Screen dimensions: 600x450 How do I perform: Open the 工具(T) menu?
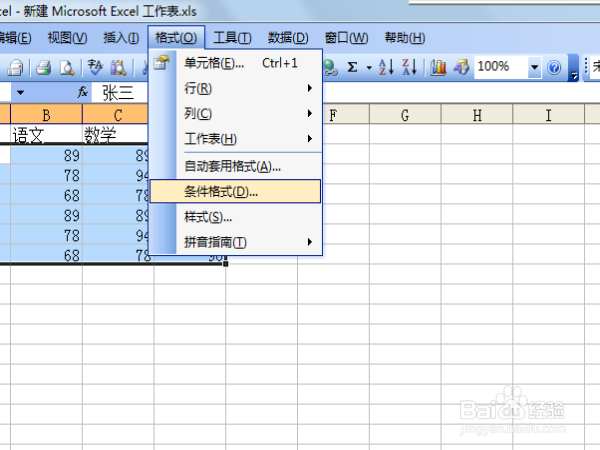coord(232,38)
